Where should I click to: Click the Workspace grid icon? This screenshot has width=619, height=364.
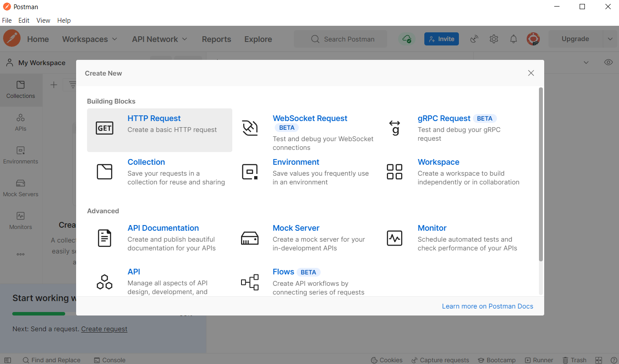pyautogui.click(x=395, y=172)
